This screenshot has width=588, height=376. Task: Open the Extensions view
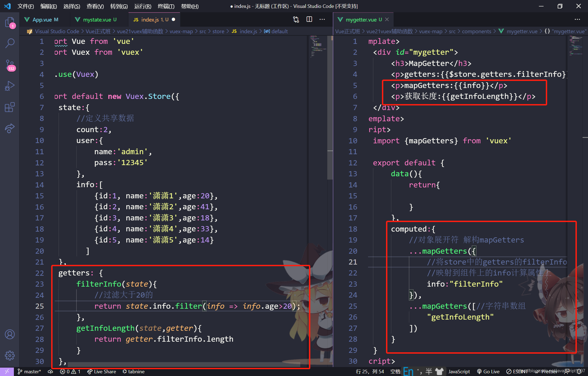(x=10, y=107)
